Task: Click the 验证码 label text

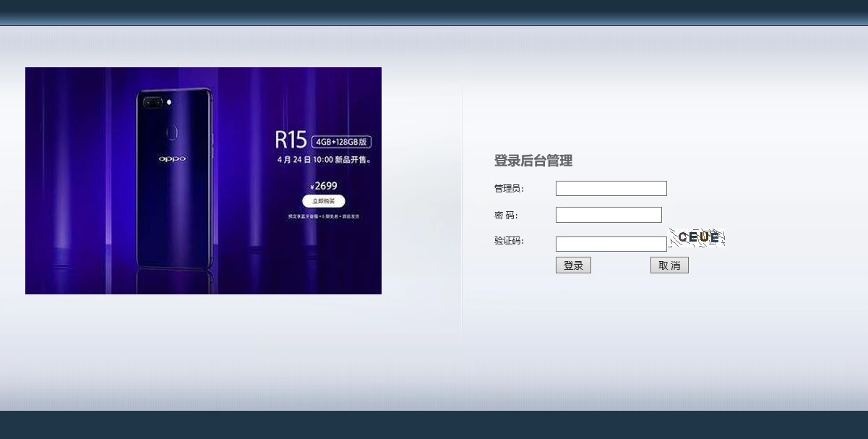Action: pyautogui.click(x=509, y=241)
